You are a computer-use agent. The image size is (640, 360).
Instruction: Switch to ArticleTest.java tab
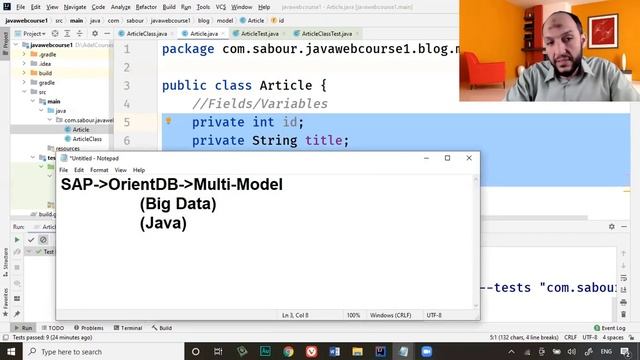pyautogui.click(x=260, y=33)
